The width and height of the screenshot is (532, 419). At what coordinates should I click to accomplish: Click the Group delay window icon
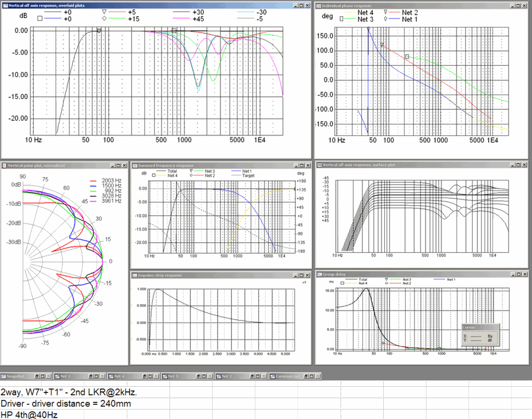(318, 274)
